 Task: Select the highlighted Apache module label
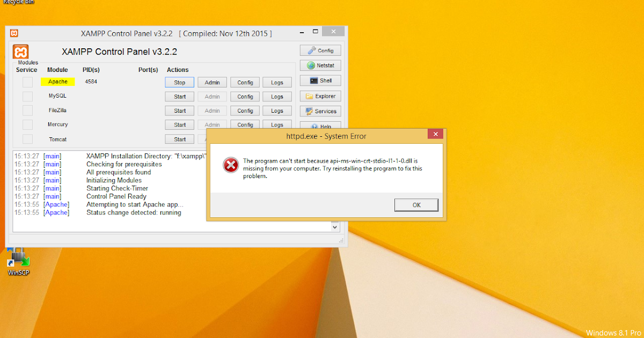58,82
